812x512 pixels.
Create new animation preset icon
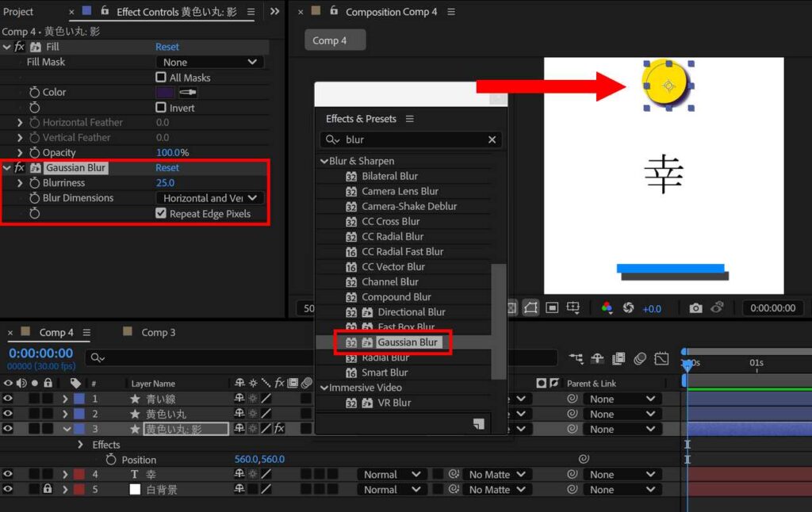tap(478, 424)
